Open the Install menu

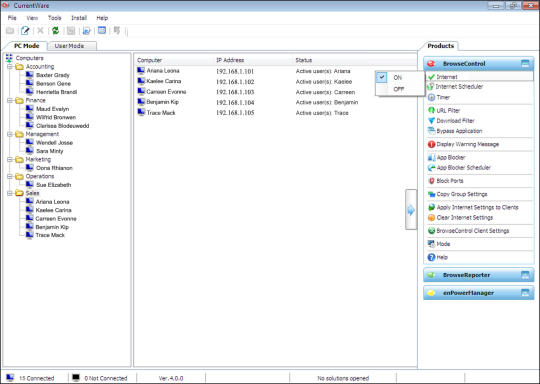pos(79,18)
